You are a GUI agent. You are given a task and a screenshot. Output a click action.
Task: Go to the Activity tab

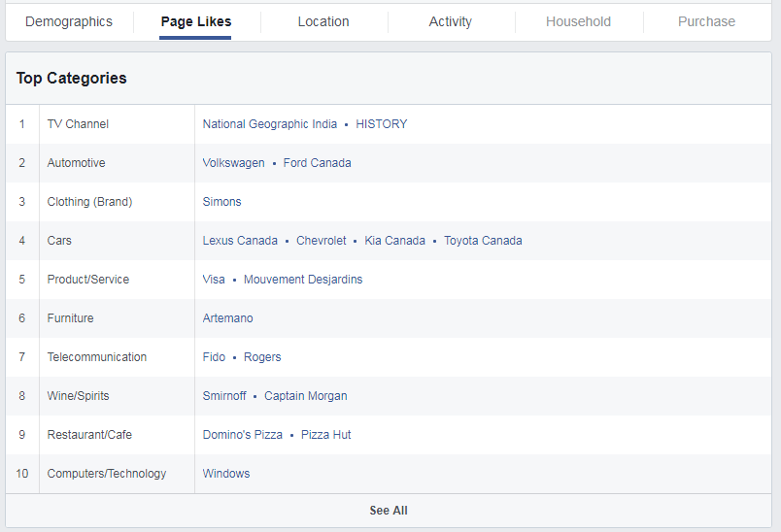pos(451,22)
